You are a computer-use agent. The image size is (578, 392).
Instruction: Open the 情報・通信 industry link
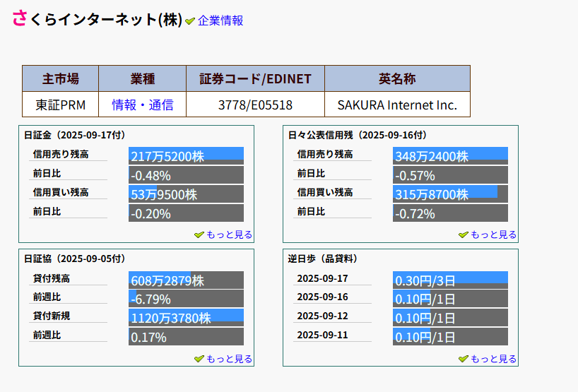click(142, 105)
